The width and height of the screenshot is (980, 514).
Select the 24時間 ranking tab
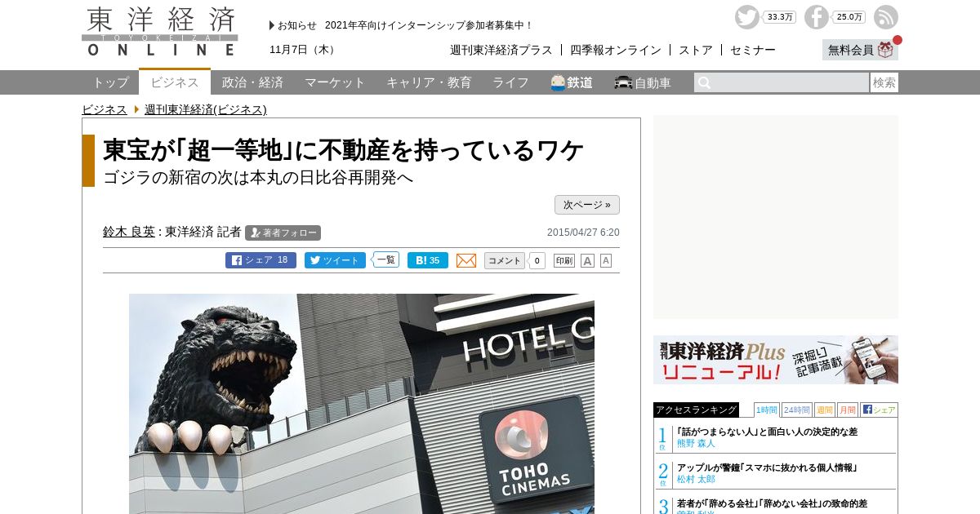796,410
